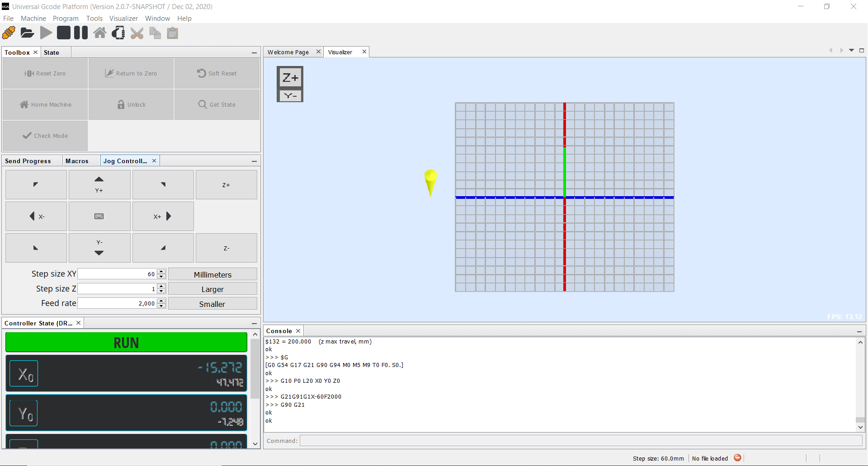
Task: Open the File menu
Action: click(8, 19)
